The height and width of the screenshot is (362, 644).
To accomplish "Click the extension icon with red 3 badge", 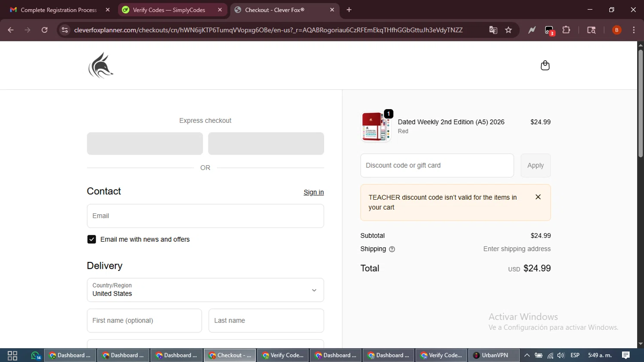I will click(x=550, y=30).
